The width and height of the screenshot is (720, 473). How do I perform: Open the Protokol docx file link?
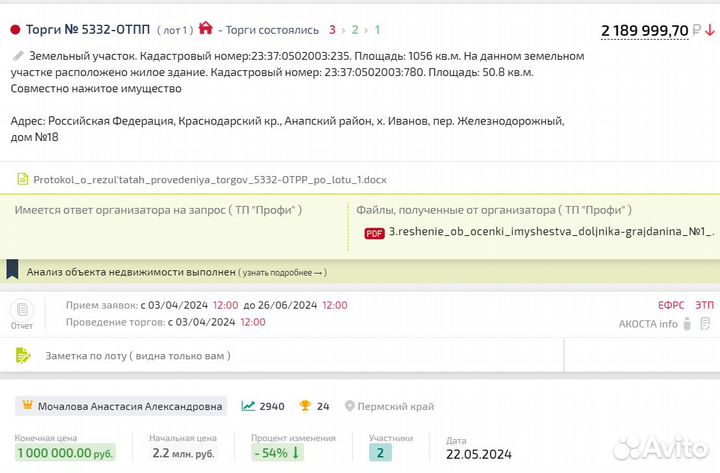209,180
